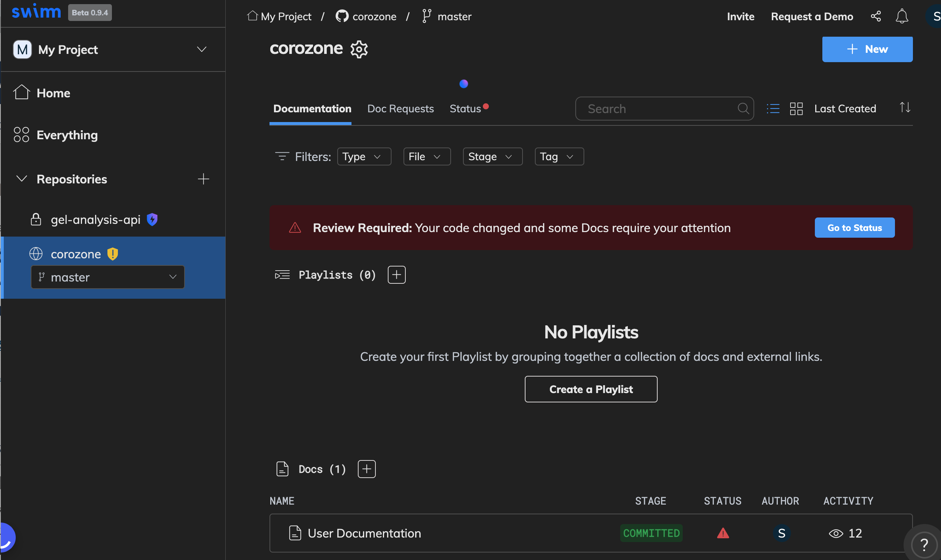Switch to grid view layout
The image size is (941, 560).
click(x=796, y=109)
